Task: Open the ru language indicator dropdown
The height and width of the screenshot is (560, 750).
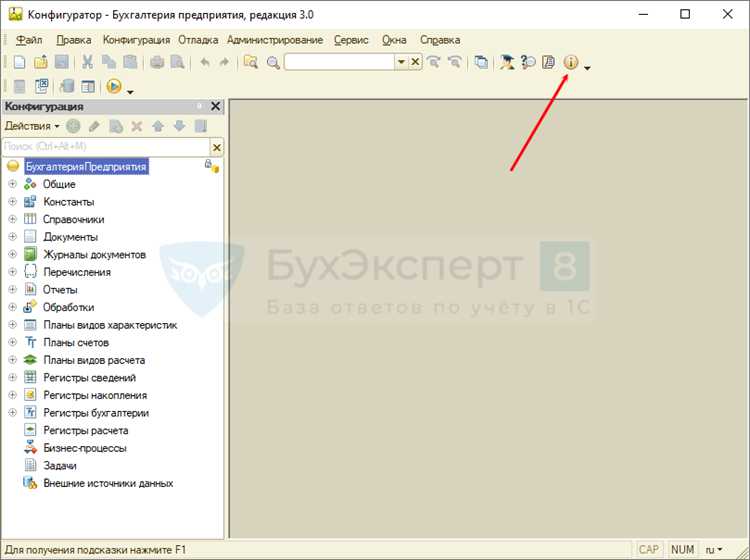Action: pyautogui.click(x=714, y=550)
